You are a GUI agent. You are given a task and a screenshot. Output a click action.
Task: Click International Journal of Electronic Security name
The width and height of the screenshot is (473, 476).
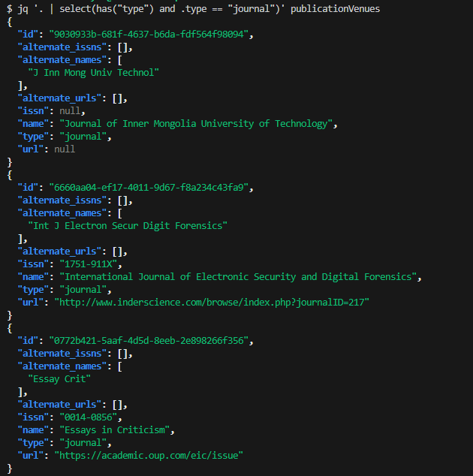[240, 276]
